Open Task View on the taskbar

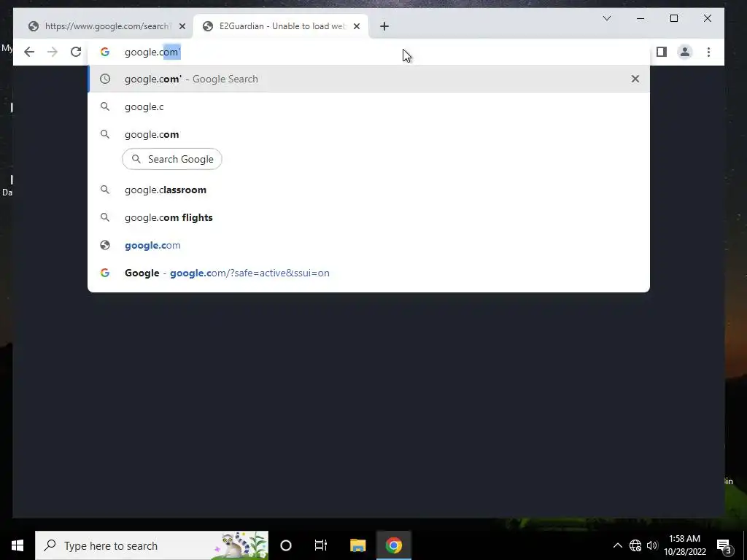coord(321,545)
